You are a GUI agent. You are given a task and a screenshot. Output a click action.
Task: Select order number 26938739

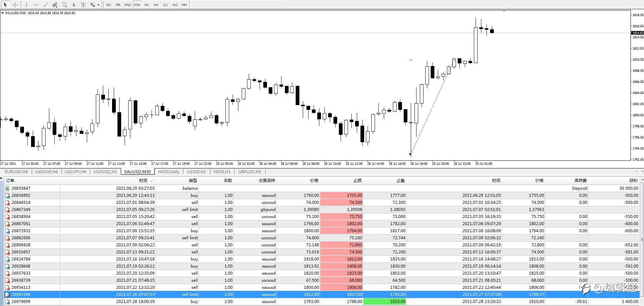(21, 280)
